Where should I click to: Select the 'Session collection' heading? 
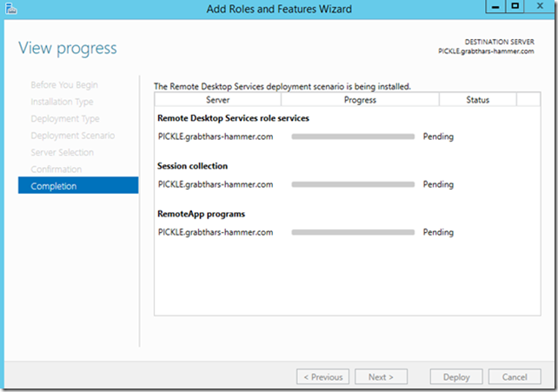pyautogui.click(x=193, y=166)
